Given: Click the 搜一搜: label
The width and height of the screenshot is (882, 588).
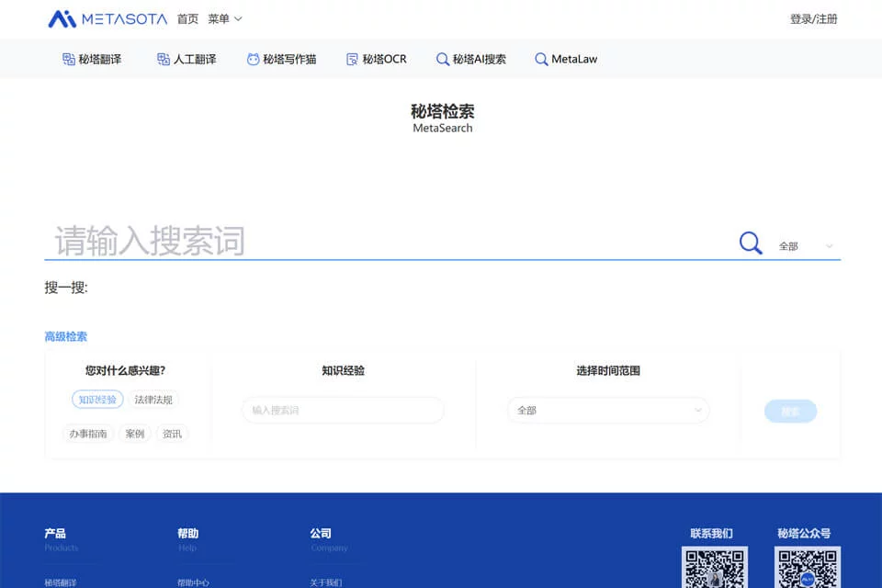Looking at the screenshot, I should (66, 288).
